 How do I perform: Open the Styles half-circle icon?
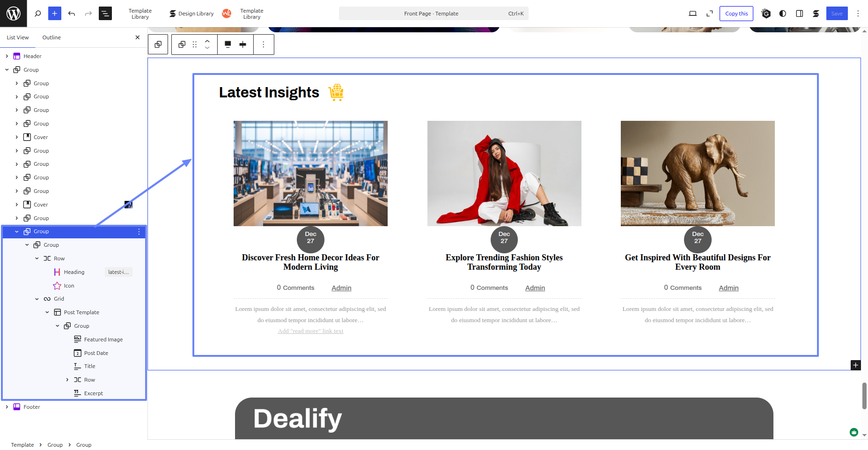click(x=783, y=14)
